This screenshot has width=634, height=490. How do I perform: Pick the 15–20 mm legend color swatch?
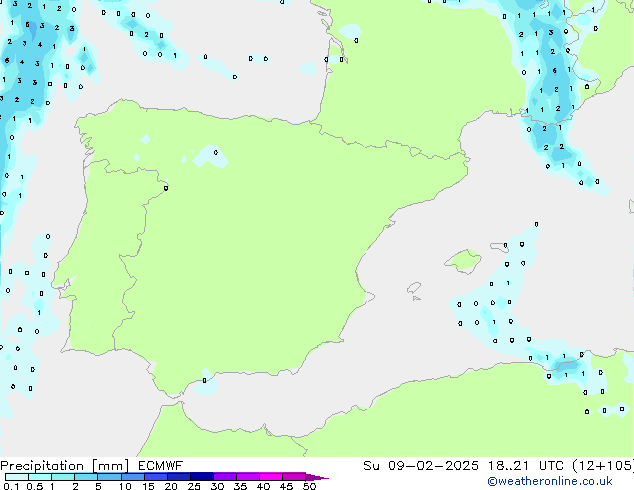155,477
